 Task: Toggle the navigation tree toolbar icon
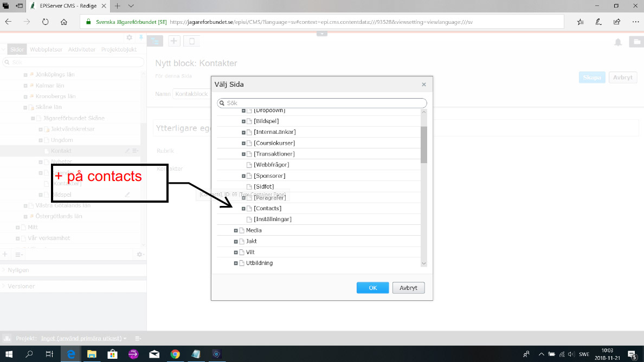[155, 41]
